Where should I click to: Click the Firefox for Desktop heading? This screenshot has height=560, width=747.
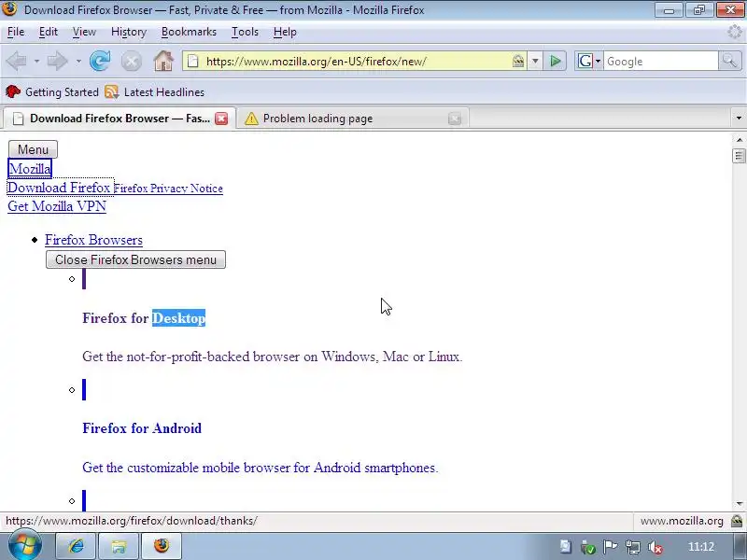coord(144,318)
